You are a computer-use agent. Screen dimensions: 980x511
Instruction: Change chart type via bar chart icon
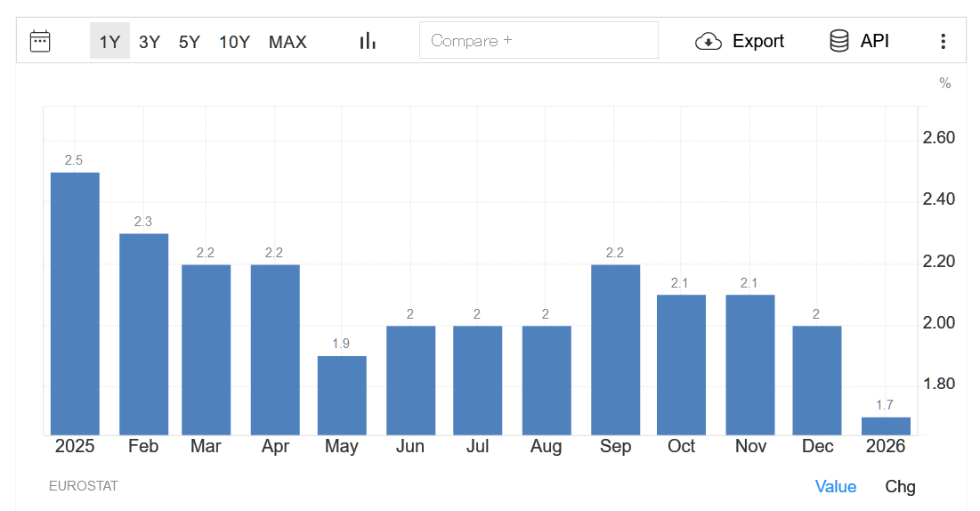tap(368, 41)
